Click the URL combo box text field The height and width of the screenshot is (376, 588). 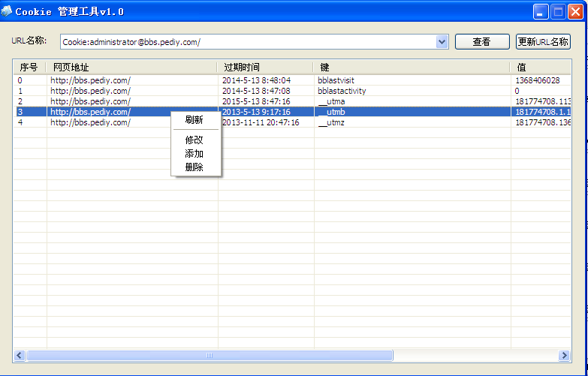coord(249,42)
